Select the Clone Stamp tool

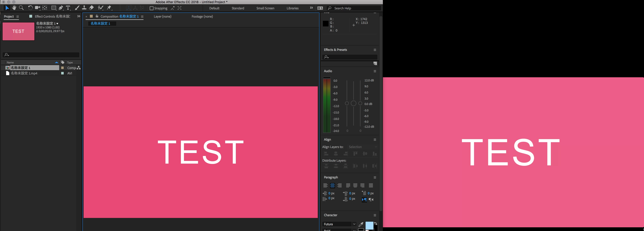84,8
